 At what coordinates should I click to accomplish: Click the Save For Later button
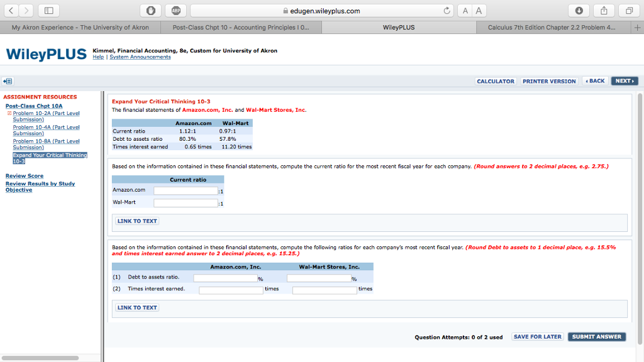(537, 337)
